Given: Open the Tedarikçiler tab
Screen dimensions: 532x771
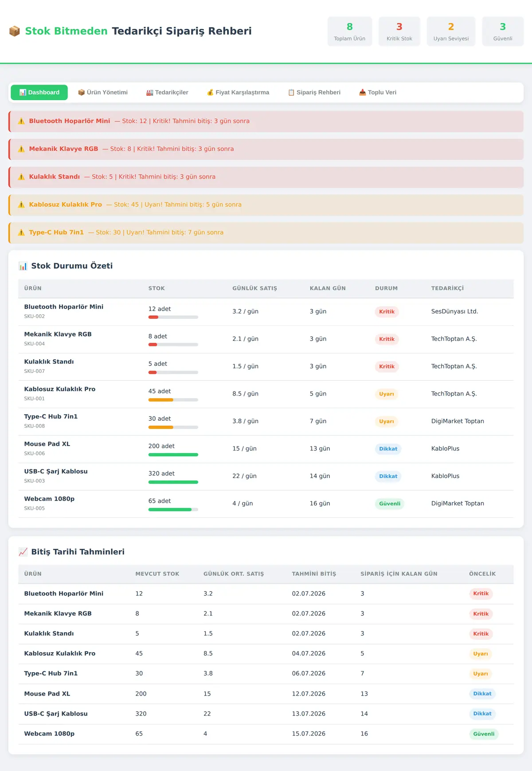Looking at the screenshot, I should click(x=167, y=92).
